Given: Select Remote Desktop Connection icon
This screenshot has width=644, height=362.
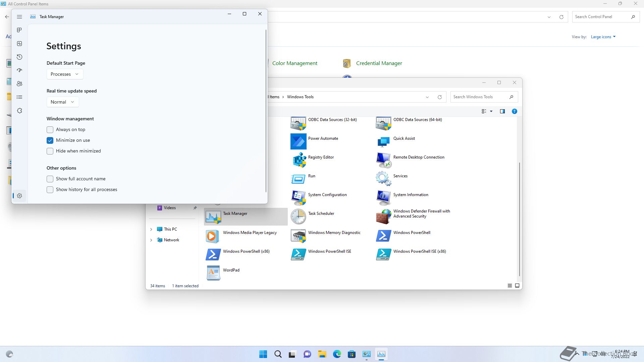Looking at the screenshot, I should 383,160.
